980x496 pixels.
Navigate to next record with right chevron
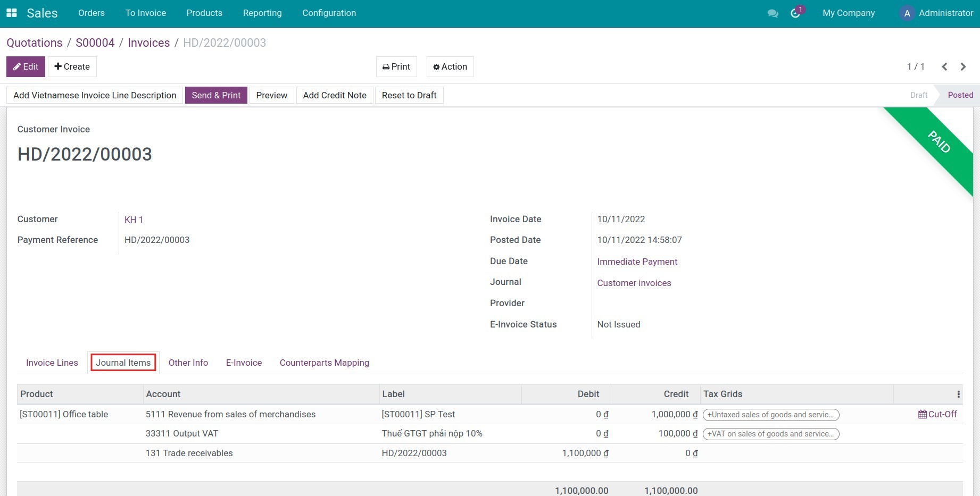pos(963,66)
